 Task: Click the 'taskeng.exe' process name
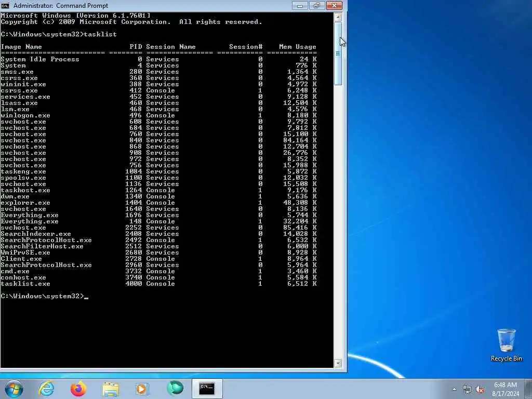tap(23, 171)
